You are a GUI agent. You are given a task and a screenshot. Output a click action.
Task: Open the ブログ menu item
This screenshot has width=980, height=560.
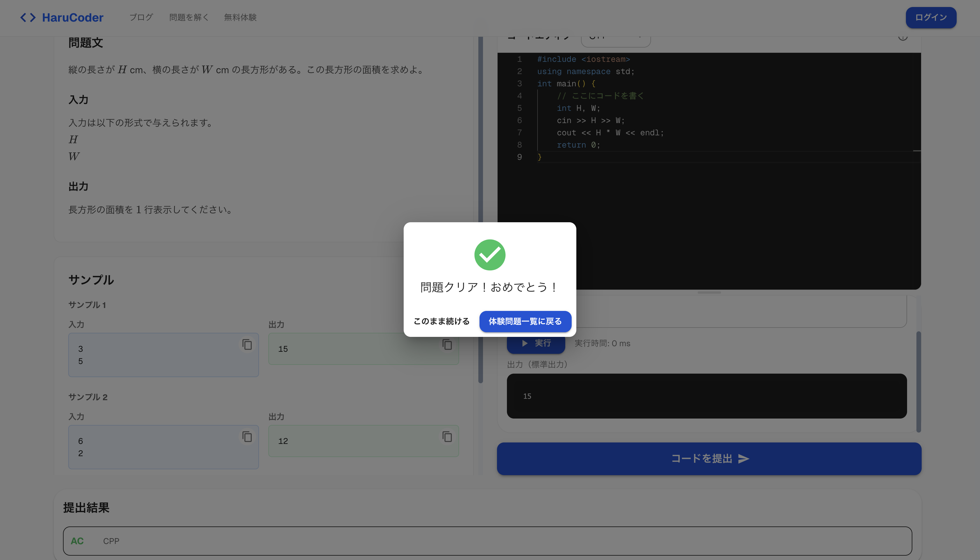point(141,17)
